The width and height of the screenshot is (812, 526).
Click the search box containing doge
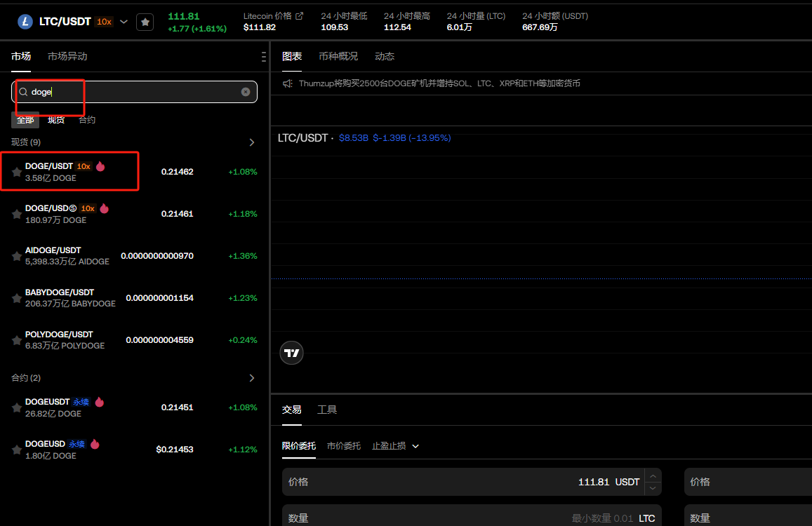(134, 92)
